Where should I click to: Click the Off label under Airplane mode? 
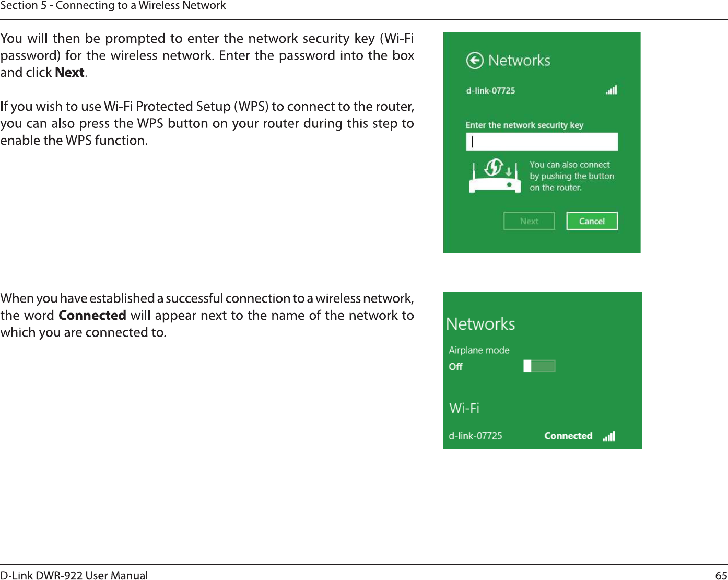455,366
